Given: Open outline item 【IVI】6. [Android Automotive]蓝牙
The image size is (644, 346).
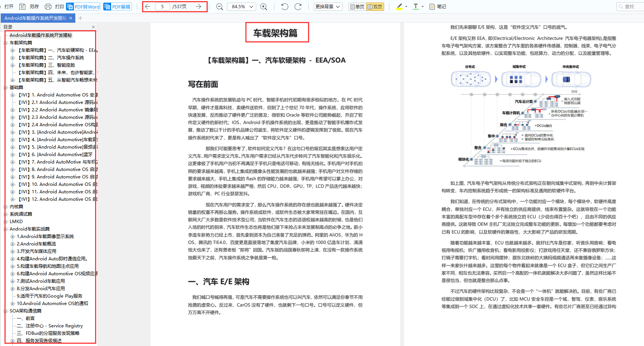Looking at the screenshot, I should (x=55, y=155).
